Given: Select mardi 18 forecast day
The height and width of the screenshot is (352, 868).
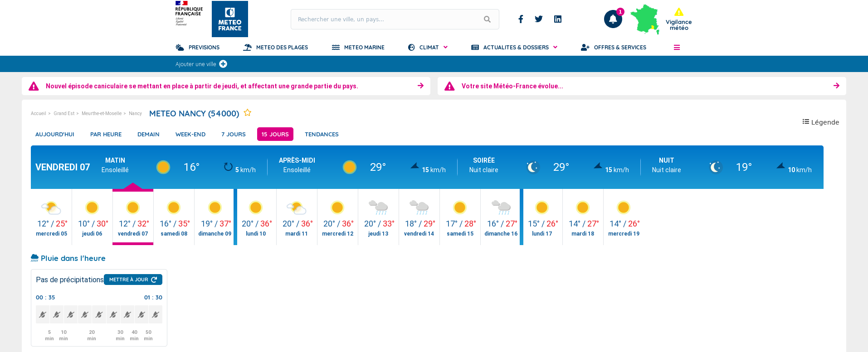Looking at the screenshot, I should coord(583,217).
